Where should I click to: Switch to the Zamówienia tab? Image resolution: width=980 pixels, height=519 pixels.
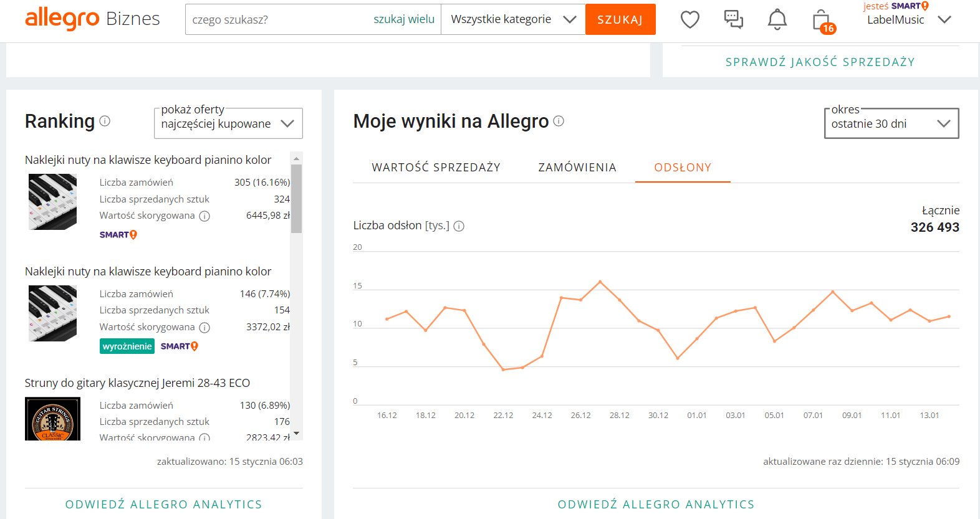pos(577,168)
